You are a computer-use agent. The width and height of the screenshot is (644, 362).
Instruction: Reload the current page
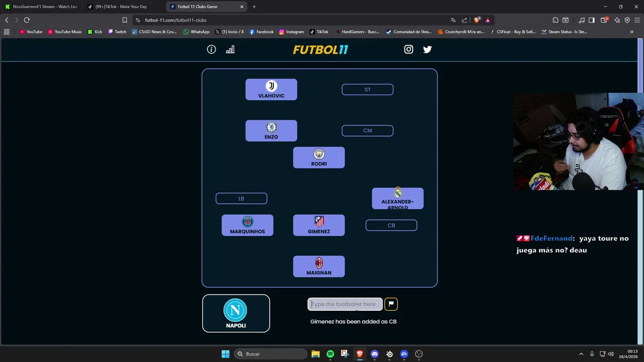tap(27, 20)
